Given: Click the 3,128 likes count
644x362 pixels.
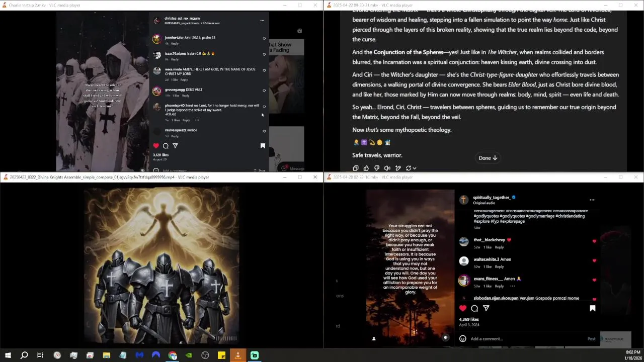Looking at the screenshot, I should click(161, 155).
